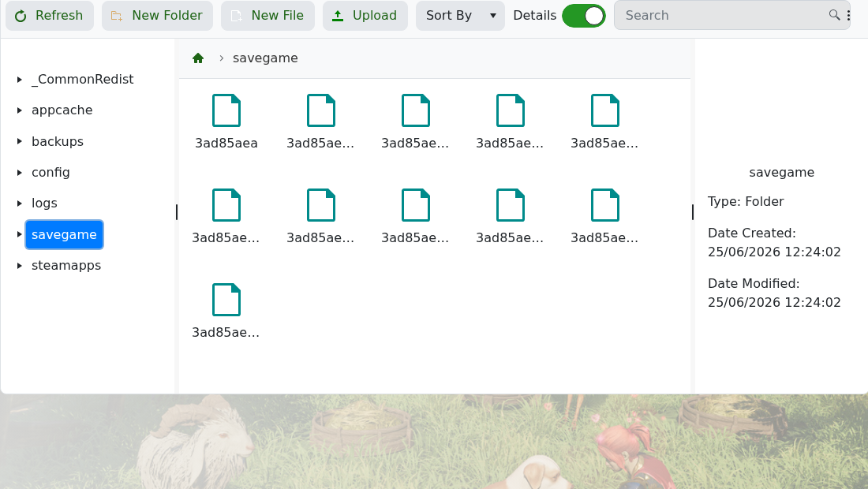Select steamapps in the tree
The width and height of the screenshot is (868, 489).
[x=66, y=266]
